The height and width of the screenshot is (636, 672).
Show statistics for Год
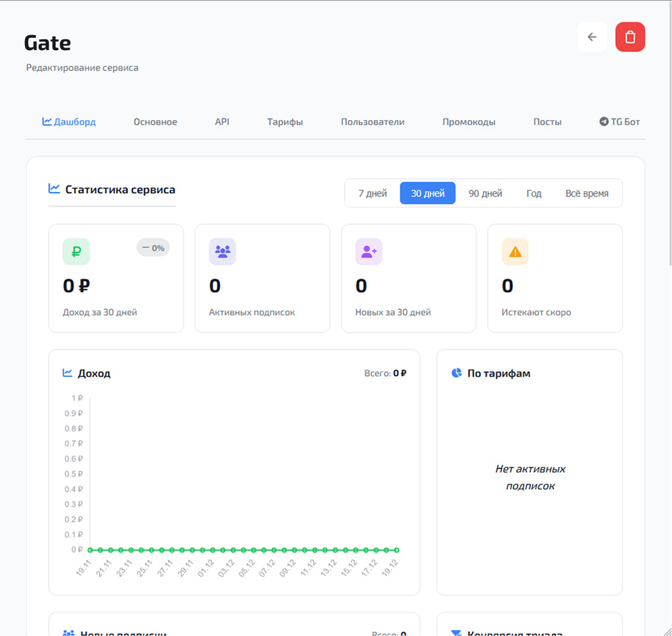tap(534, 193)
